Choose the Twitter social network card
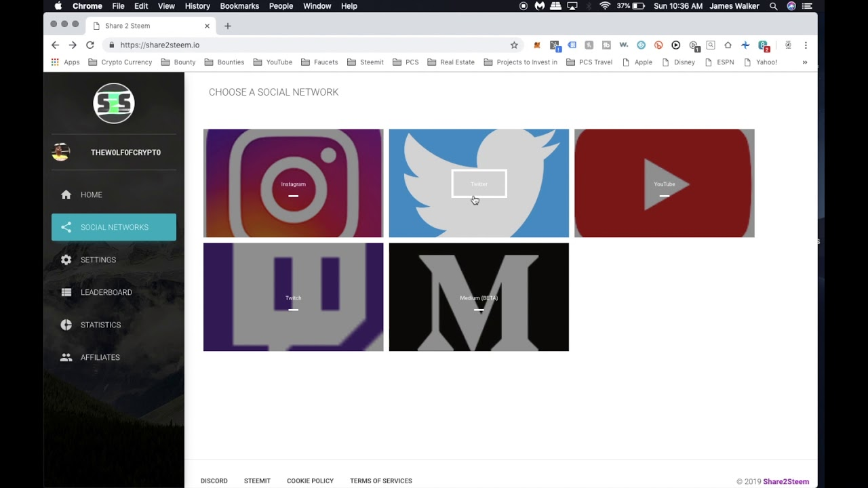The width and height of the screenshot is (868, 488). click(479, 183)
